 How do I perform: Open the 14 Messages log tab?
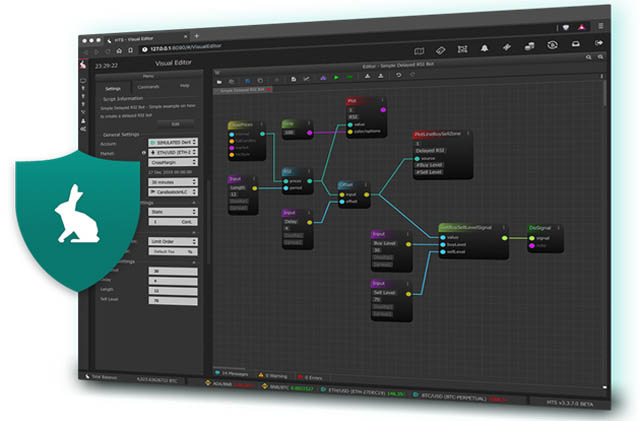[x=231, y=373]
